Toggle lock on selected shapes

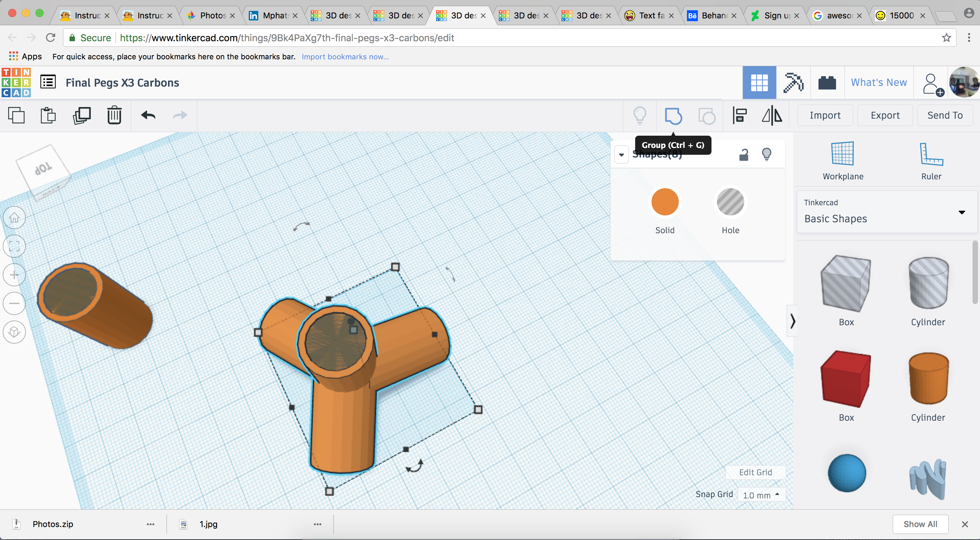(x=744, y=154)
